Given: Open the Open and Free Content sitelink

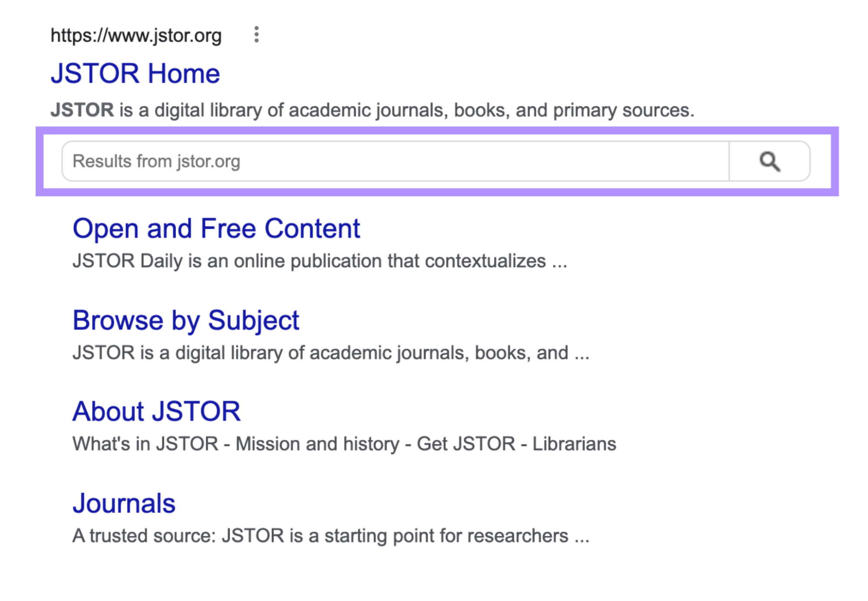Looking at the screenshot, I should click(216, 228).
